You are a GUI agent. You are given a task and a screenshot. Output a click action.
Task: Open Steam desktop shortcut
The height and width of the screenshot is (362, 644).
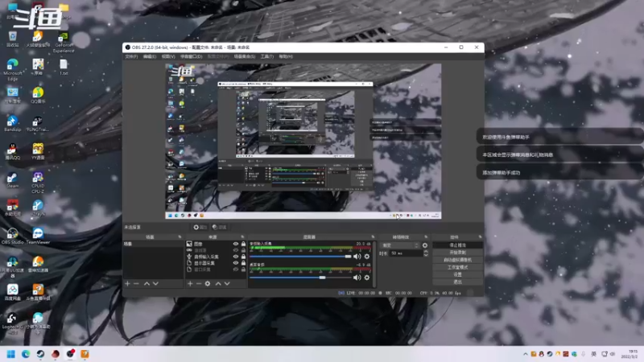point(12,179)
